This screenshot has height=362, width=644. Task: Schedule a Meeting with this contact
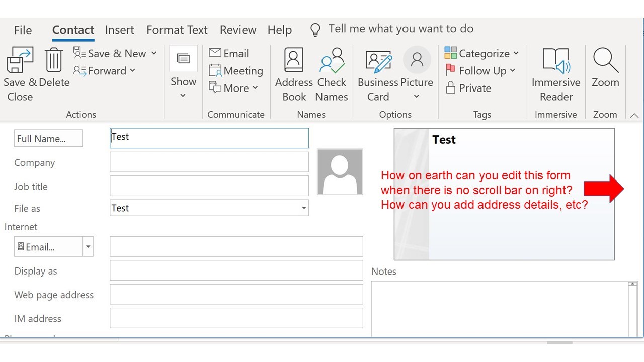pos(236,71)
